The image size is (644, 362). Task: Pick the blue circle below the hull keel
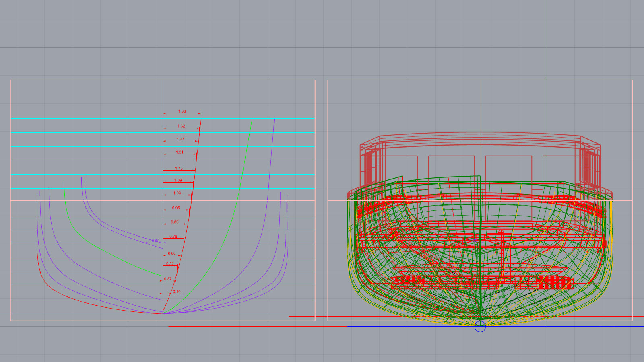[480, 327]
